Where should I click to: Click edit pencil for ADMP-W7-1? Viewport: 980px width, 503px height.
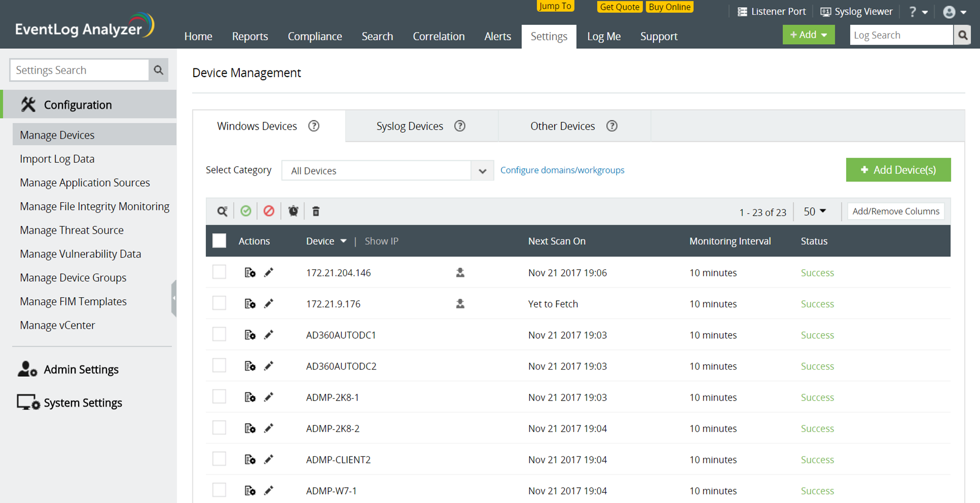pyautogui.click(x=269, y=491)
